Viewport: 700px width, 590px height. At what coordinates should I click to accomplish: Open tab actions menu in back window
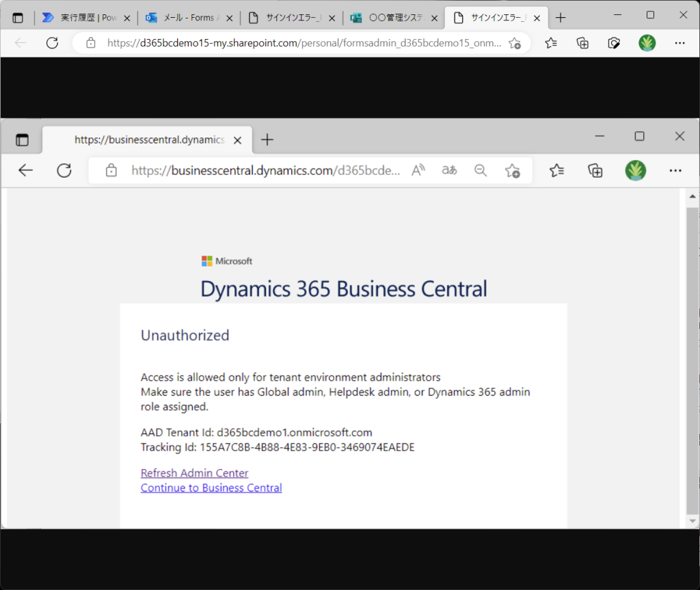coord(18,18)
